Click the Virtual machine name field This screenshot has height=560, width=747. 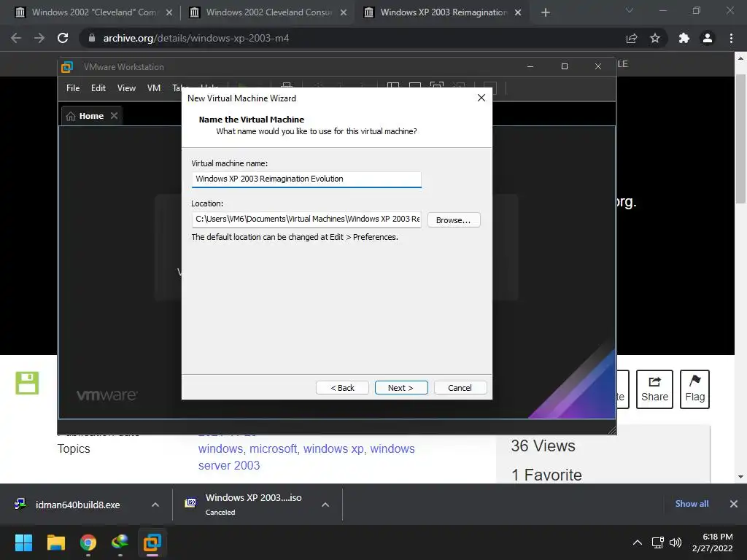(306, 179)
